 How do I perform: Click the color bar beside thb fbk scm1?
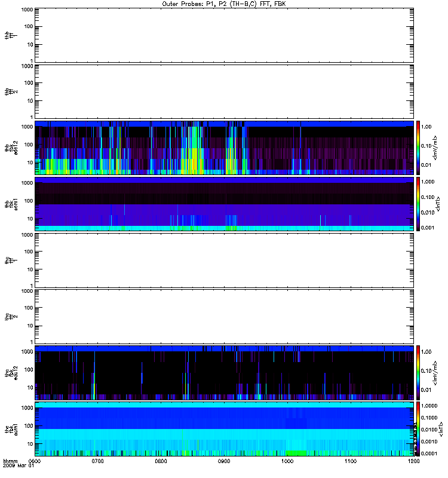(418, 204)
